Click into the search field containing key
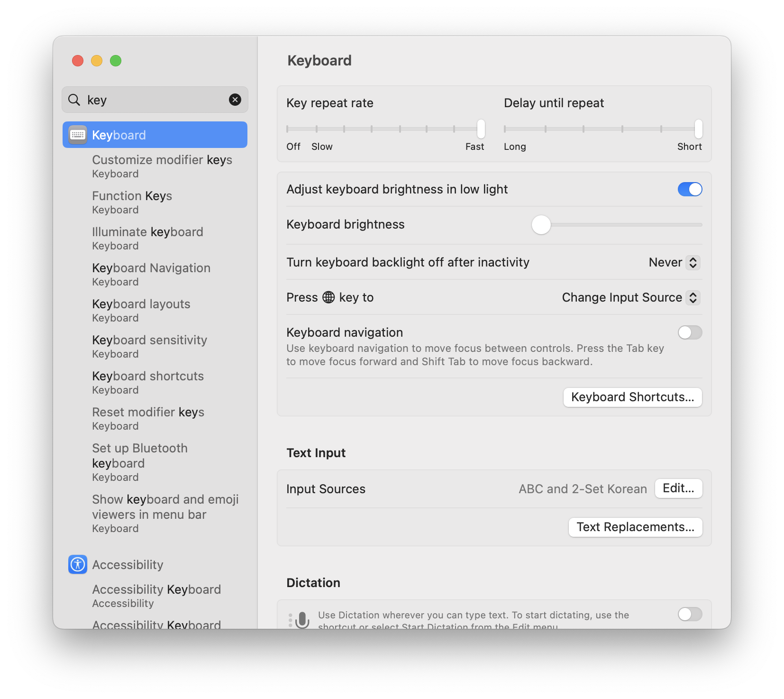This screenshot has height=699, width=784. coord(155,100)
